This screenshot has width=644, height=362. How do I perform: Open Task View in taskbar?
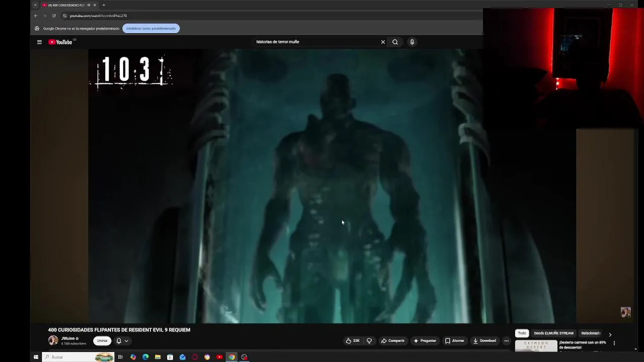click(x=120, y=357)
